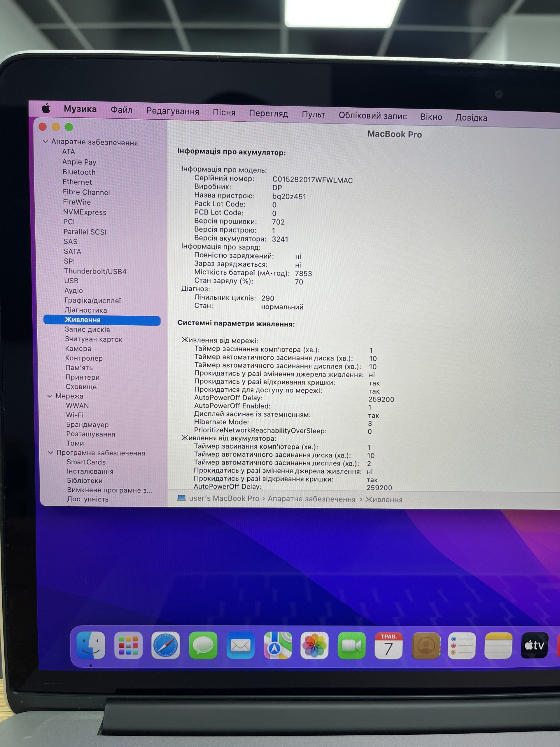
Task: Select Запис дисків in the sidebar
Action: [x=87, y=329]
